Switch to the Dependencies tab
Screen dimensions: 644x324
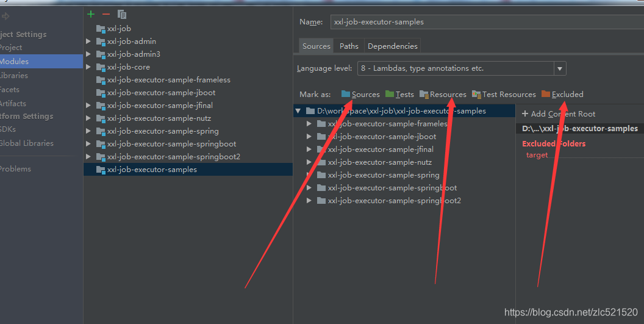393,46
